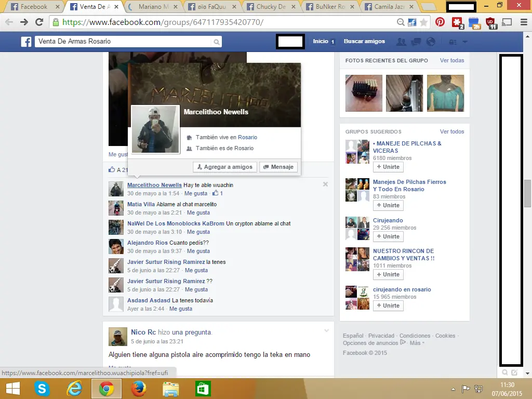This screenshot has height=399, width=532.
Task: Close the Venta De A tab
Action: 116,6
